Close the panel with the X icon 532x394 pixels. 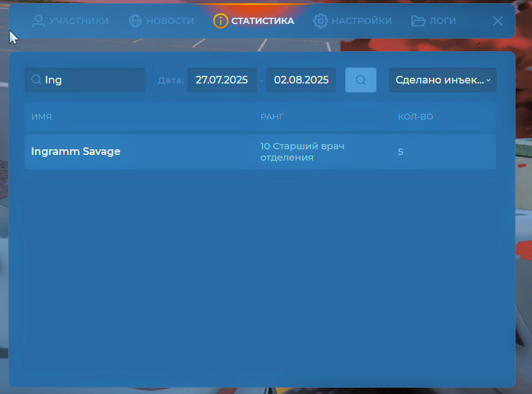498,21
